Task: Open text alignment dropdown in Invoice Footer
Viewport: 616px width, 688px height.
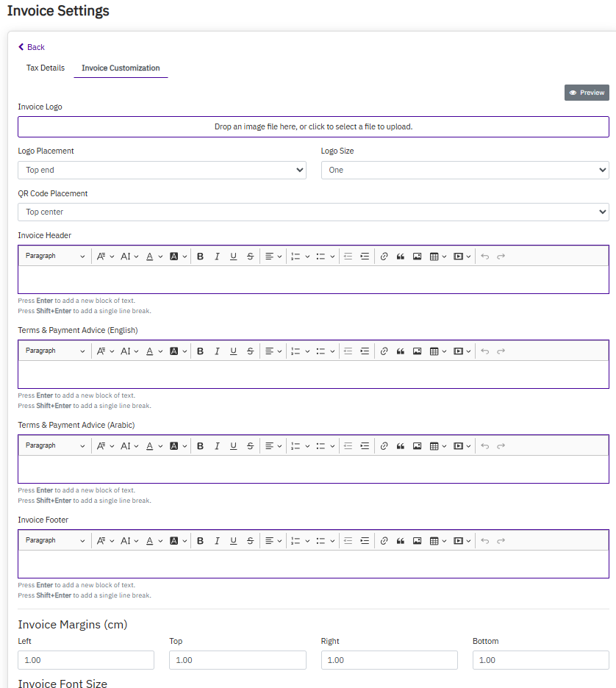Action: (x=273, y=541)
